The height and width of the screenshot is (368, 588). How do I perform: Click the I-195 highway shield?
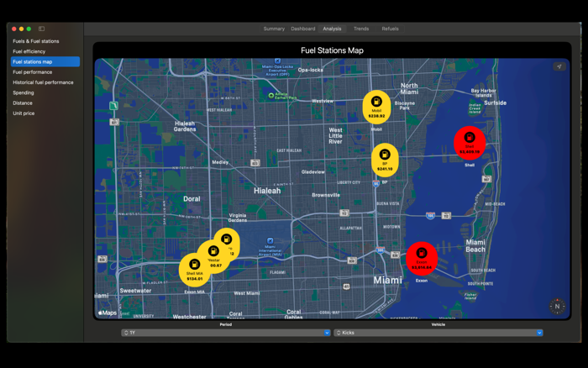coord(430,216)
